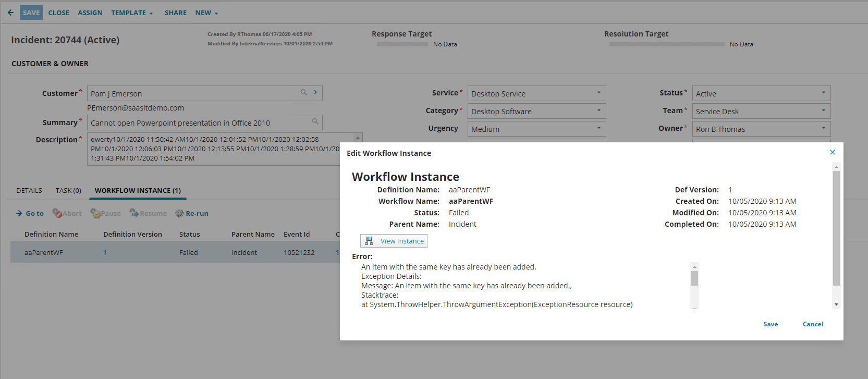The width and height of the screenshot is (868, 379).
Task: Expand the Status dropdown
Action: tap(823, 93)
